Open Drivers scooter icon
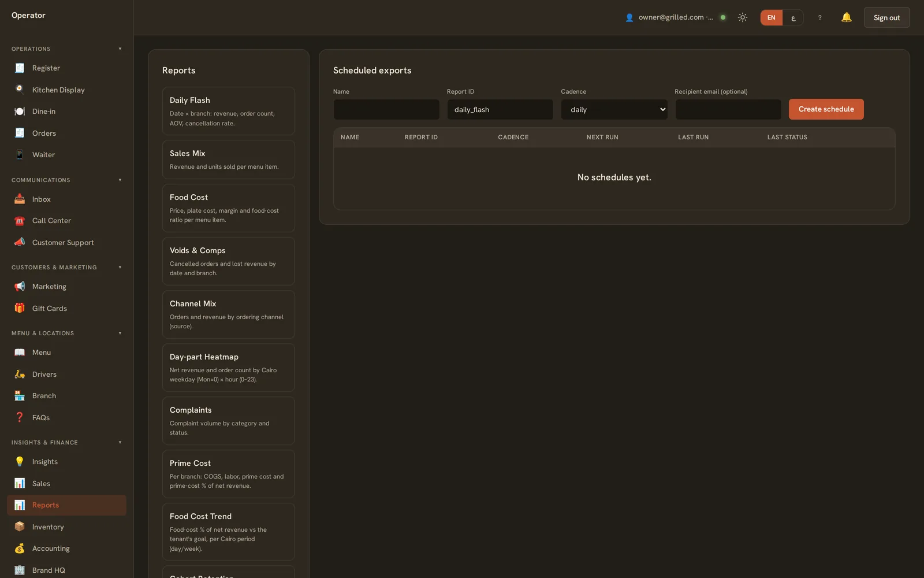This screenshot has width=924, height=578. click(20, 374)
